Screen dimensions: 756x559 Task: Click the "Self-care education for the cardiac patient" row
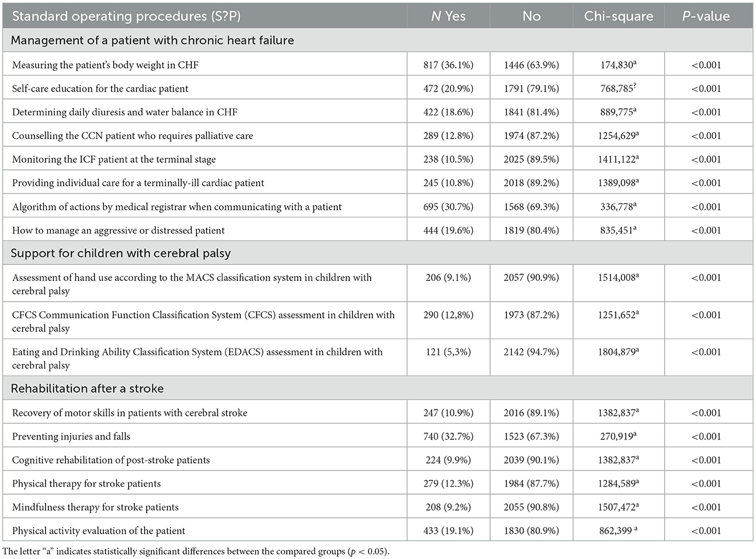pos(100,88)
